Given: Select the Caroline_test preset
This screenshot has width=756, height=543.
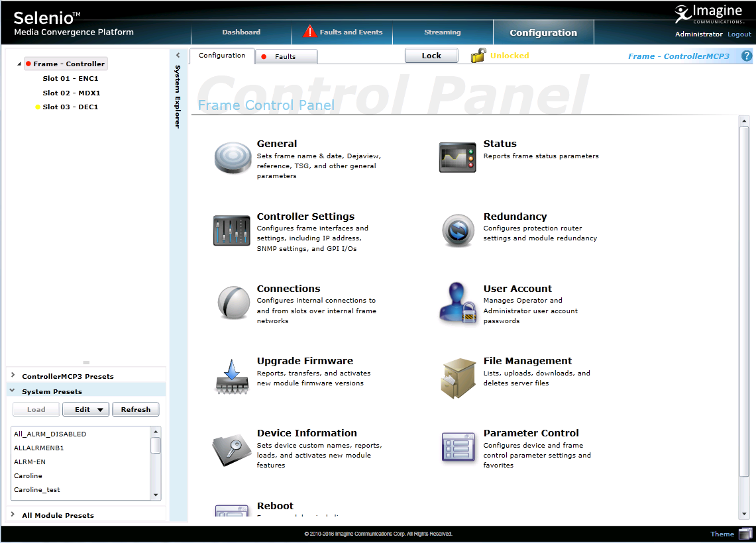Looking at the screenshot, I should pyautogui.click(x=81, y=490).
